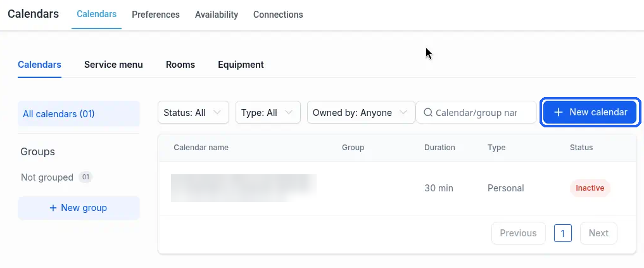Select All calendars (01) in sidebar
The height and width of the screenshot is (268, 644).
[79, 114]
